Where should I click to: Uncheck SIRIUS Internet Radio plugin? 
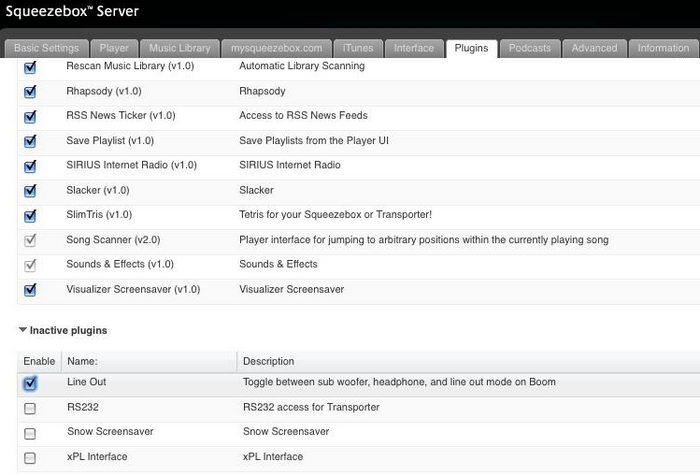[x=30, y=167]
